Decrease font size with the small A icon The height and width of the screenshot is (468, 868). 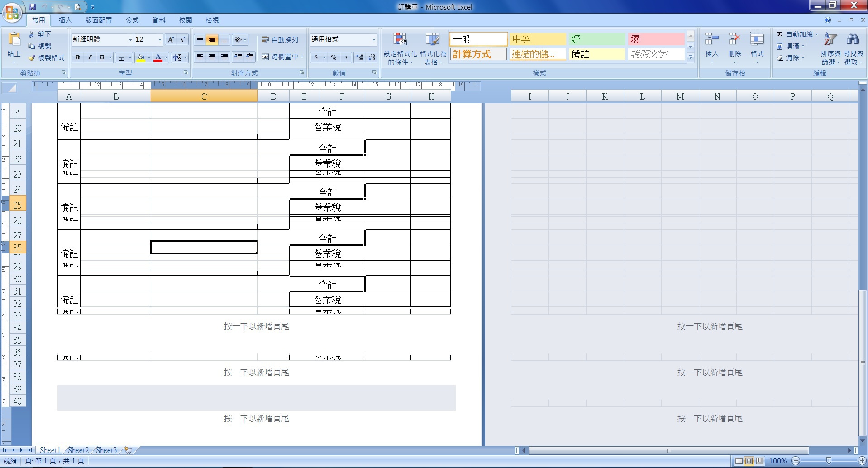182,40
